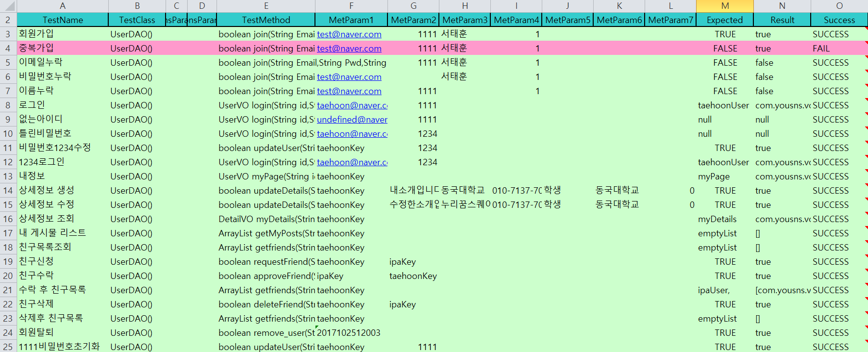Click the TestName header cell
Image resolution: width=868 pixels, height=352 pixels.
pos(63,20)
